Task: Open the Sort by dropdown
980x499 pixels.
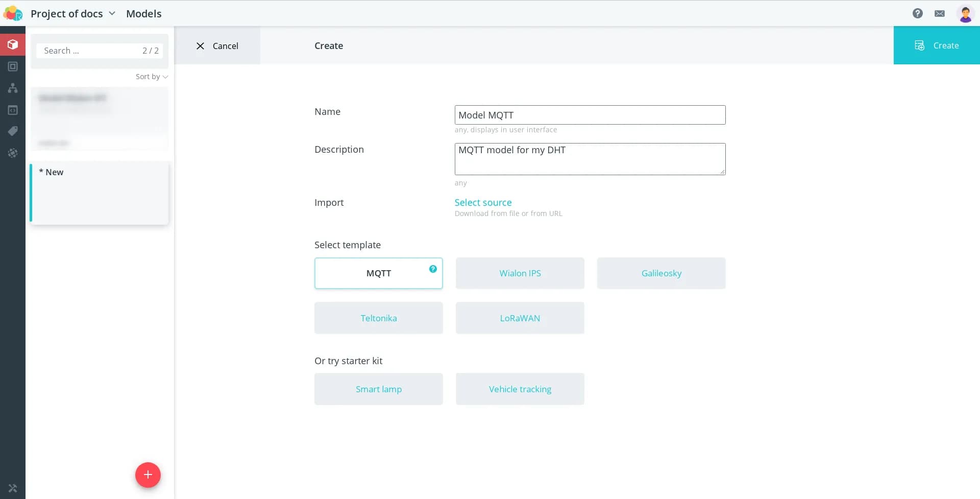Action: click(x=152, y=77)
